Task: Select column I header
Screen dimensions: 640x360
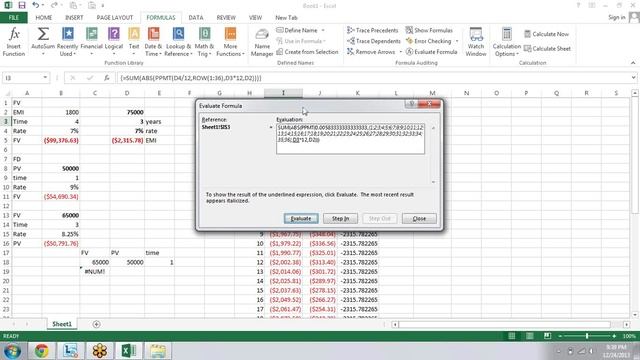Action: click(283, 93)
